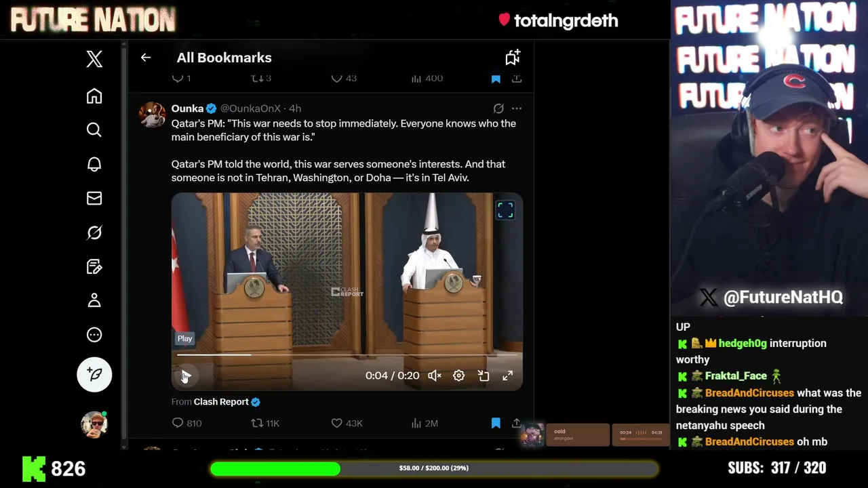Open Ounka's profile avatar
The height and width of the screenshot is (488, 868).
[152, 115]
